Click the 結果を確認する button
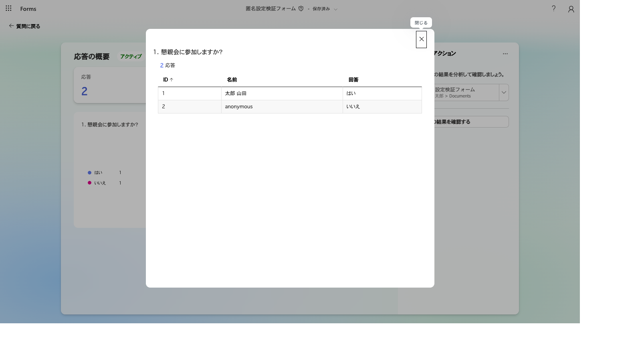Screen dimensions: 644x359 point(471,122)
